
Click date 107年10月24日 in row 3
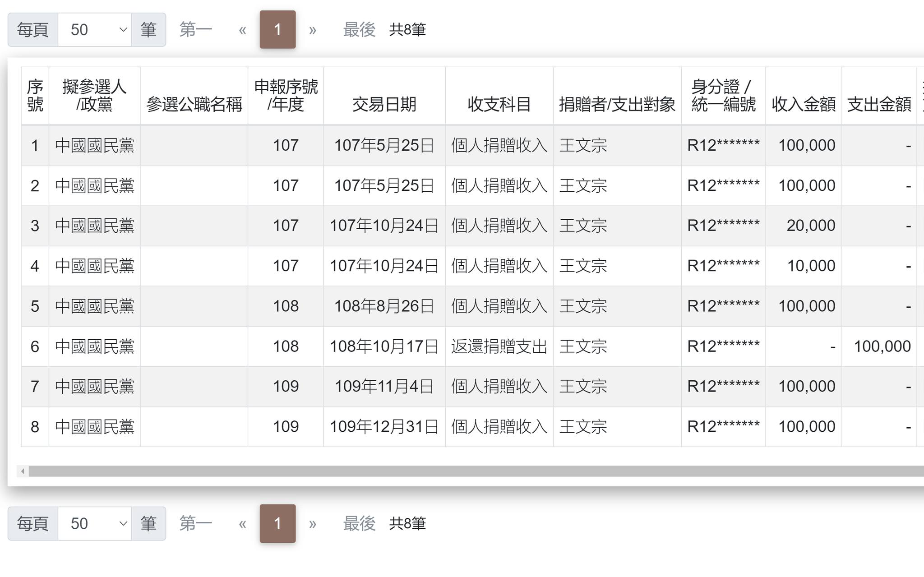[x=384, y=226]
